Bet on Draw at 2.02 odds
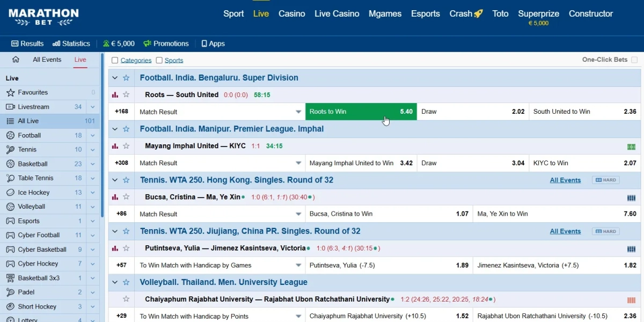This screenshot has height=322, width=644. click(x=472, y=112)
